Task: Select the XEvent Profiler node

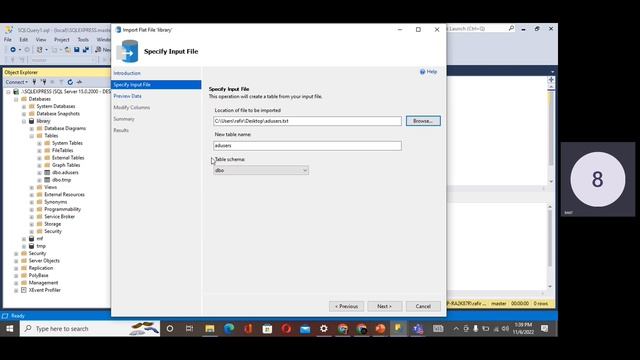Action: pos(44,290)
